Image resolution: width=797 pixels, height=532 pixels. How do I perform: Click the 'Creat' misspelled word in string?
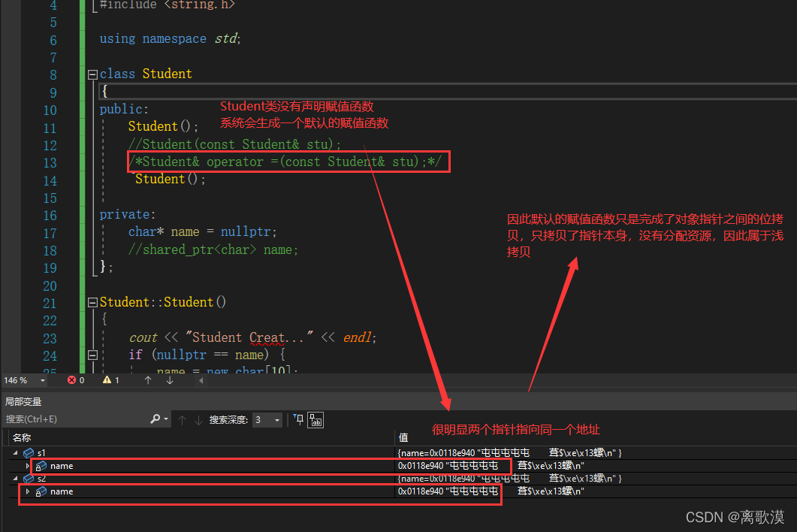click(x=267, y=337)
